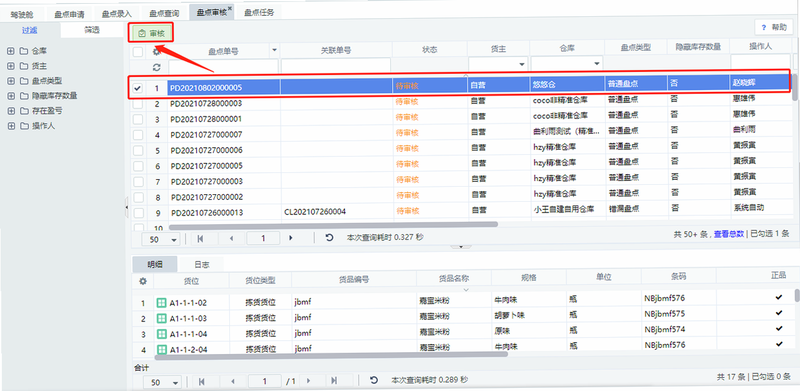The width and height of the screenshot is (800, 391).
Task: Reload 明细 grid beside 本次查询耗时 0.289 秒
Action: [373, 381]
